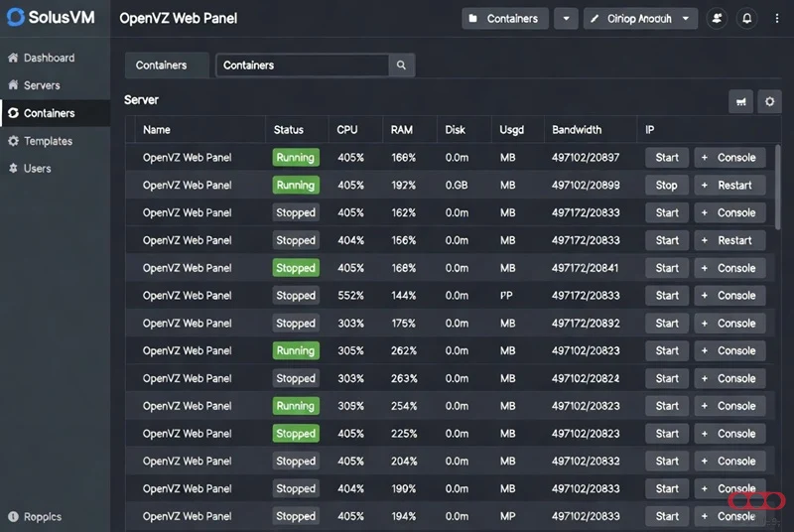Sort by Disk column header

[x=455, y=130]
